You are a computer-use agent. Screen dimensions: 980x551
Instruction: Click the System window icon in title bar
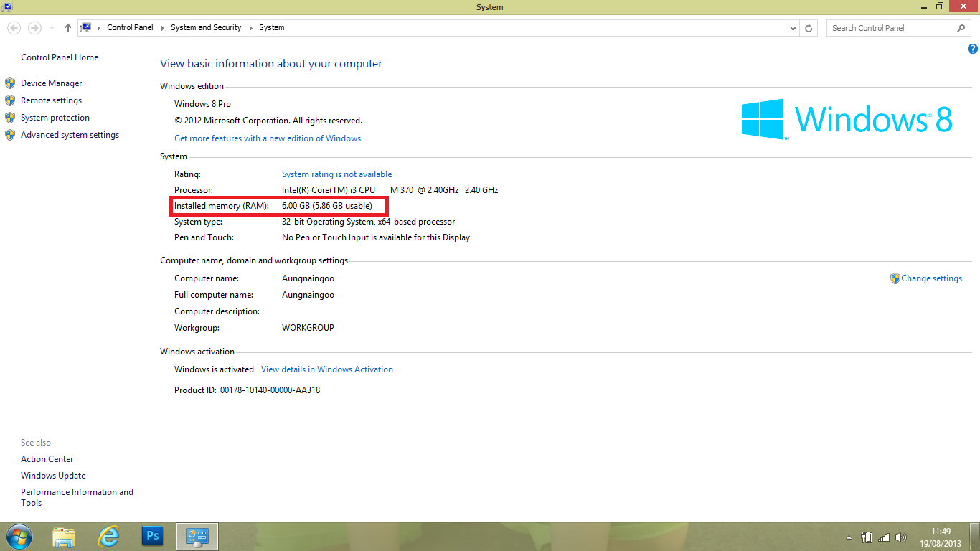pyautogui.click(x=6, y=6)
